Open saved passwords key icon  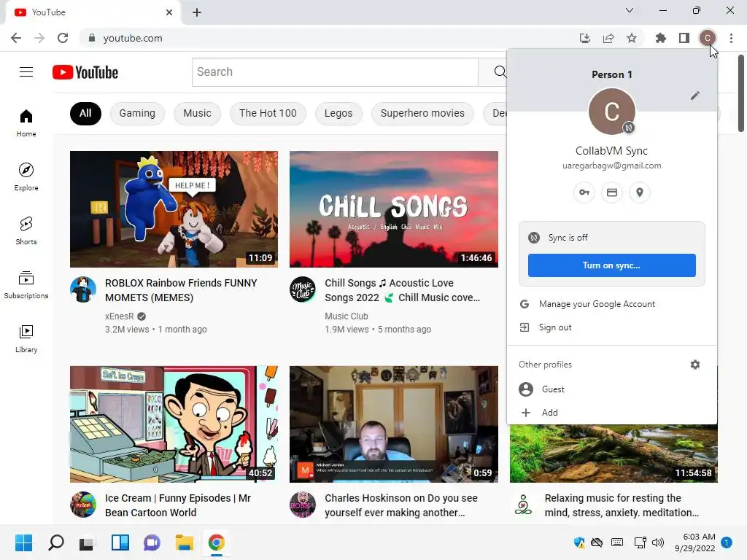click(x=584, y=192)
